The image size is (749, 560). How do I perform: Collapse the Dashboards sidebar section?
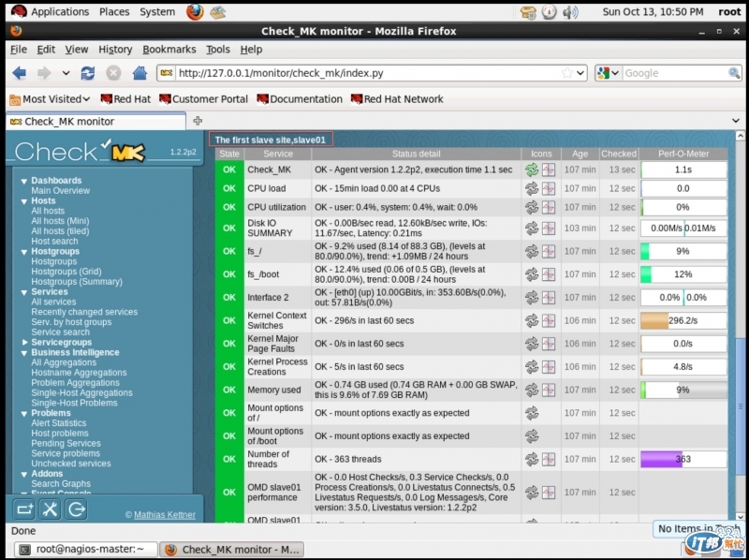pos(24,181)
